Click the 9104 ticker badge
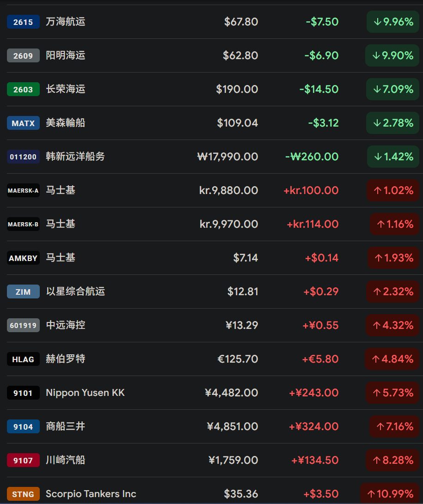Image resolution: width=423 pixels, height=504 pixels. point(23,426)
